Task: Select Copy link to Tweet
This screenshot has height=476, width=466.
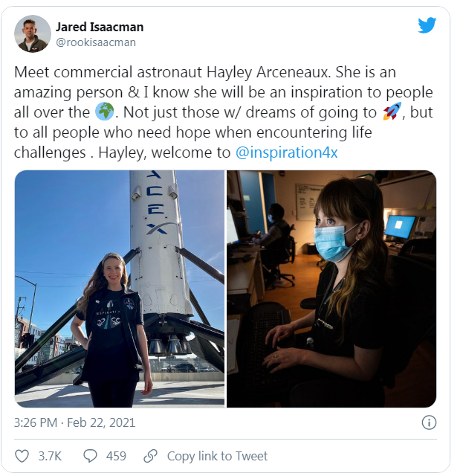Action: [217, 456]
